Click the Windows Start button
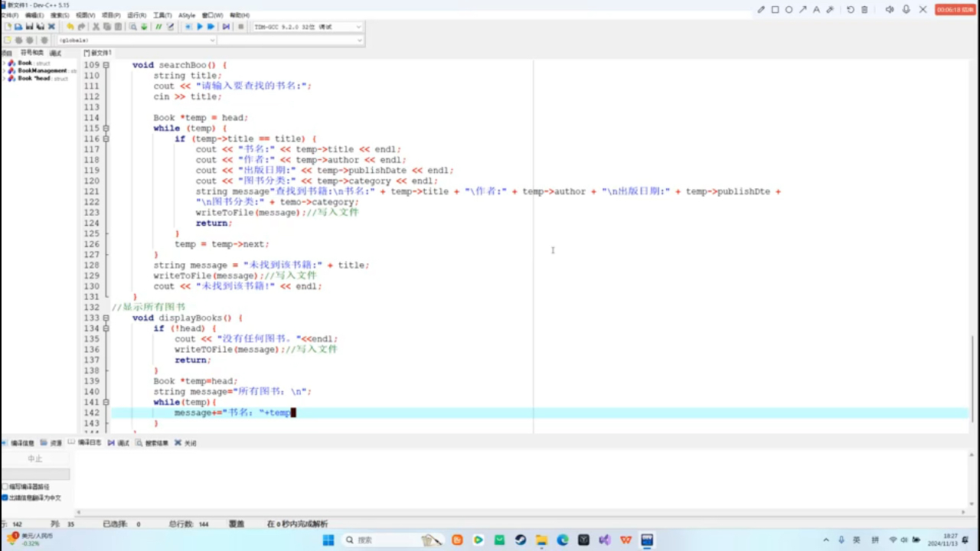 tap(328, 540)
